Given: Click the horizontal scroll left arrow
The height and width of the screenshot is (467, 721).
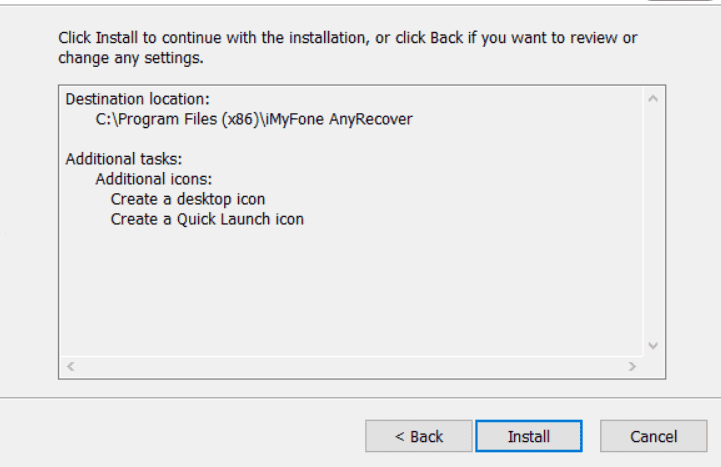Looking at the screenshot, I should click(x=70, y=366).
